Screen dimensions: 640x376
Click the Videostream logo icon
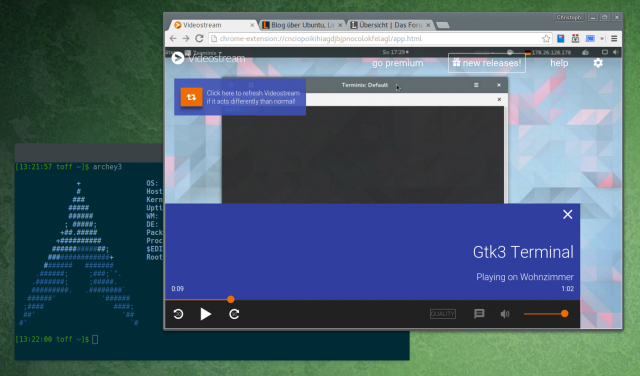pos(178,58)
